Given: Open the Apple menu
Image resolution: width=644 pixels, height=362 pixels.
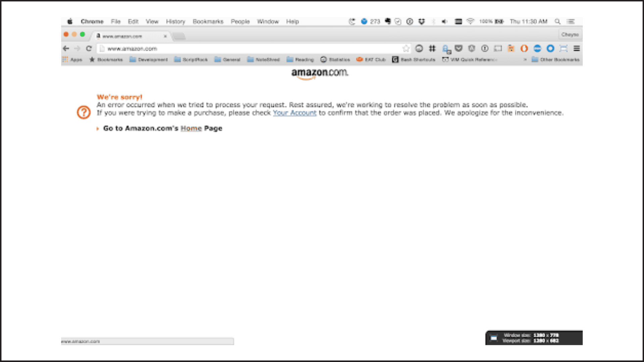Looking at the screenshot, I should [x=70, y=21].
